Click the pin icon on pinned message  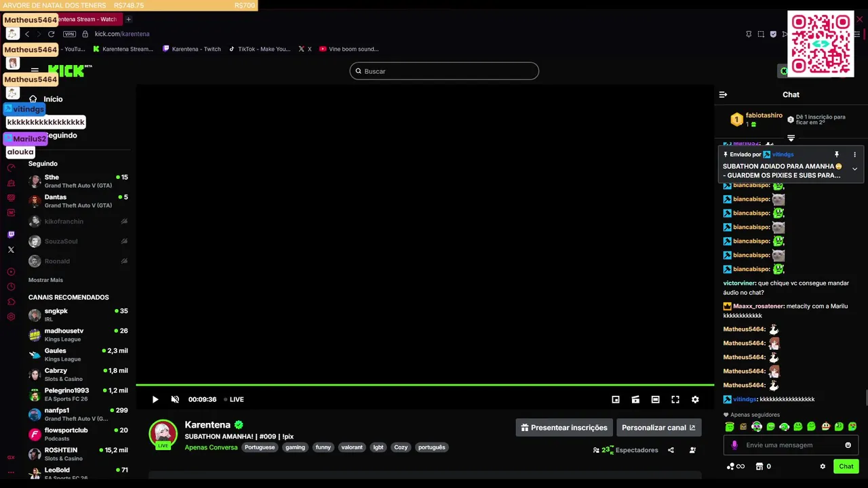coord(837,155)
